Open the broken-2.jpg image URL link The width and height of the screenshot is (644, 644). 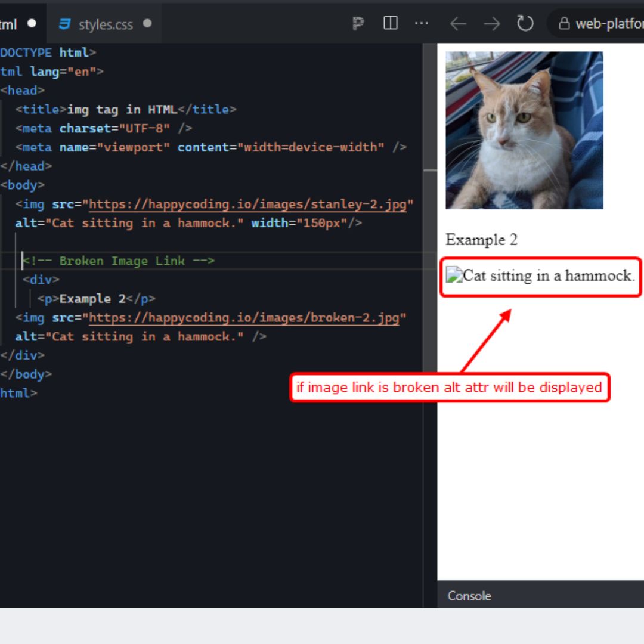pos(244,317)
